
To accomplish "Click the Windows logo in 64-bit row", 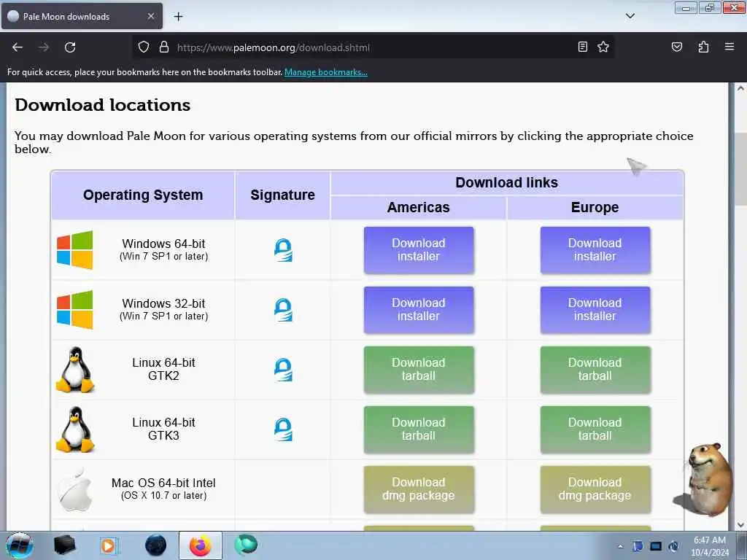I will (x=75, y=250).
